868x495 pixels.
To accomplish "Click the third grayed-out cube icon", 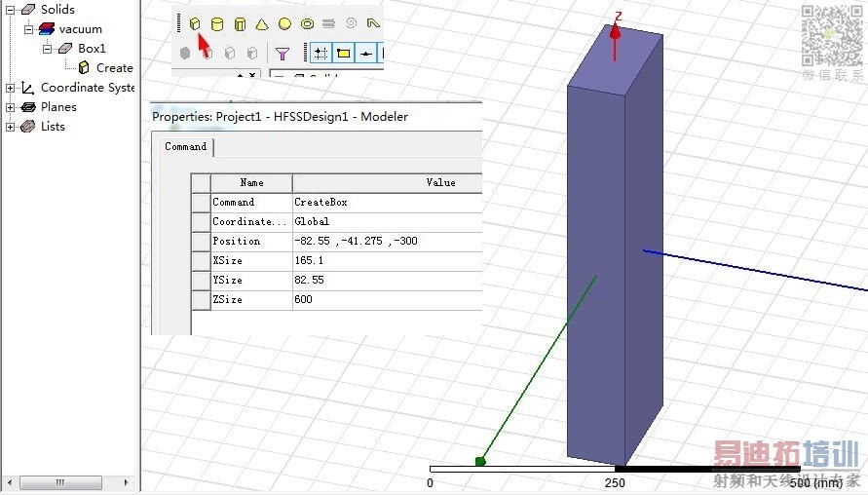I will tap(230, 54).
